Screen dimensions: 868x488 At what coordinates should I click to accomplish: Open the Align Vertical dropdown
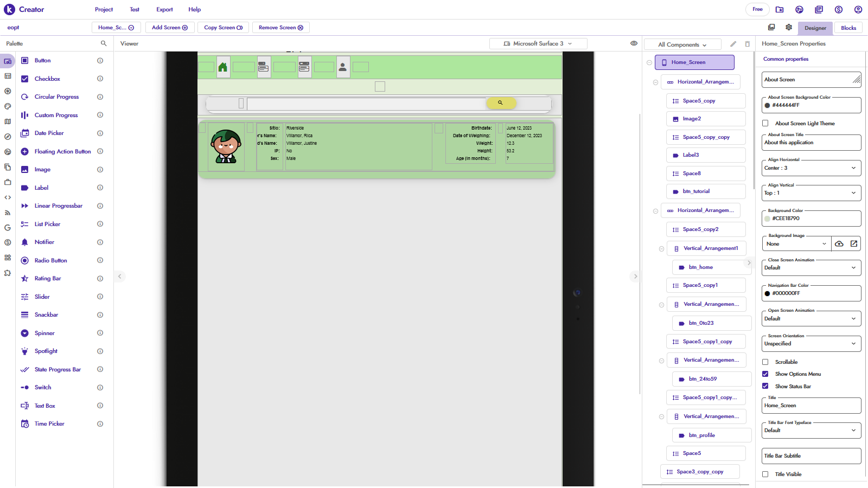coord(811,193)
